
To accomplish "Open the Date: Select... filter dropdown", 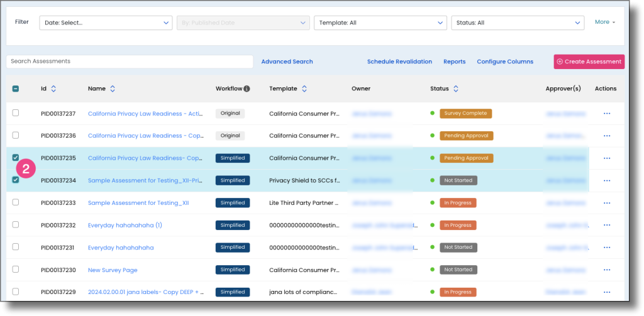I will [106, 23].
